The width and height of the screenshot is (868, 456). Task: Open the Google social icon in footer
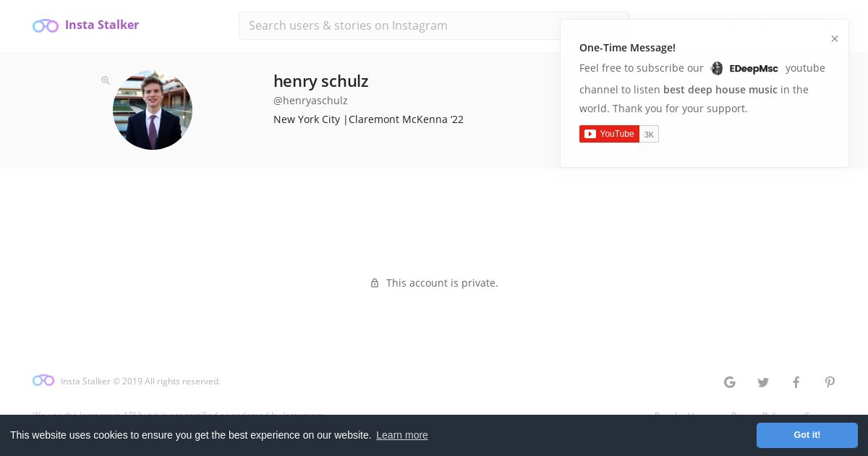click(x=730, y=382)
